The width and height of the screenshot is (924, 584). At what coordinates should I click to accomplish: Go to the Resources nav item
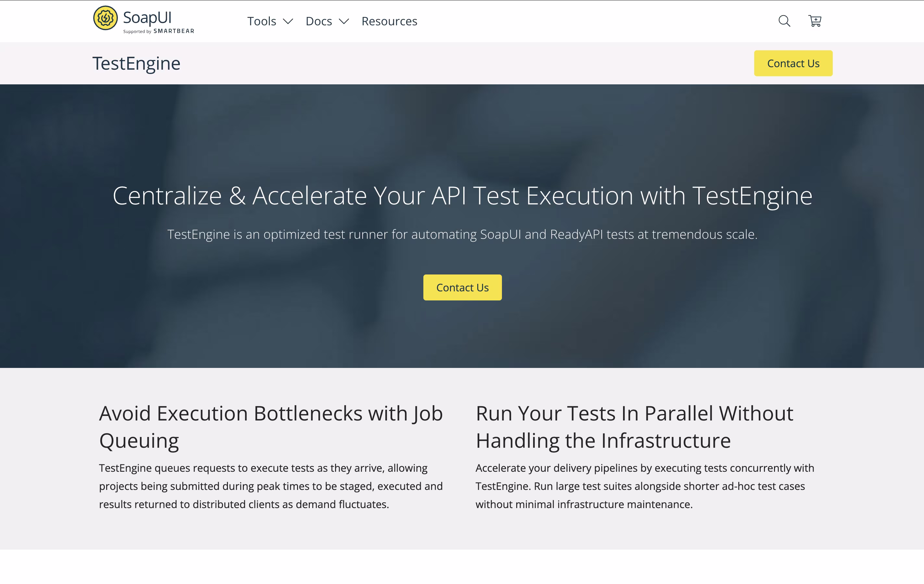coord(389,21)
